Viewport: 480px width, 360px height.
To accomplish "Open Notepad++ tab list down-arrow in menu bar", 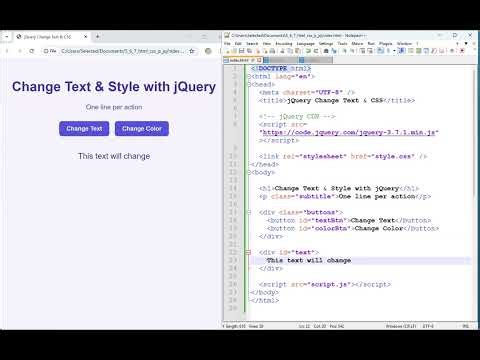I will tap(466, 43).
